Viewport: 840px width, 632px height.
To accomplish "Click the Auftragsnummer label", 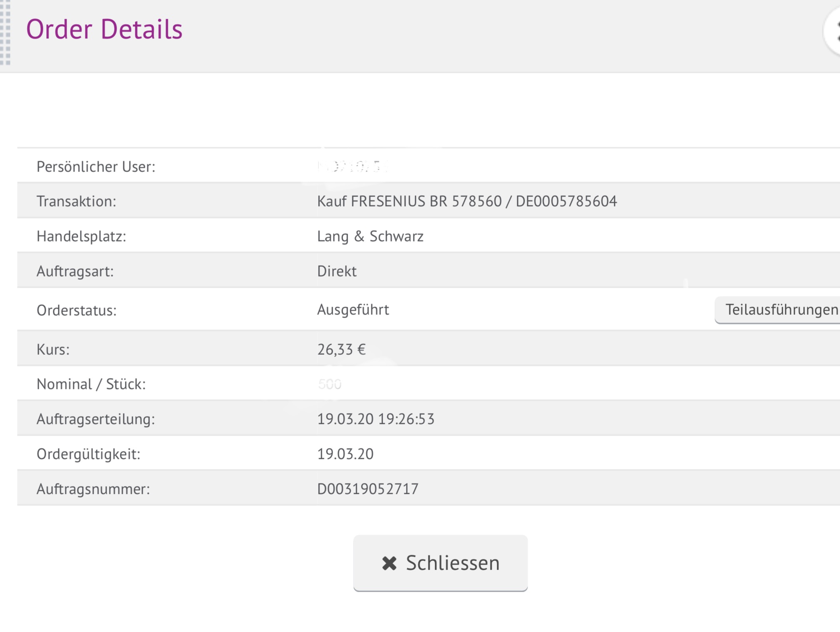I will tap(93, 489).
